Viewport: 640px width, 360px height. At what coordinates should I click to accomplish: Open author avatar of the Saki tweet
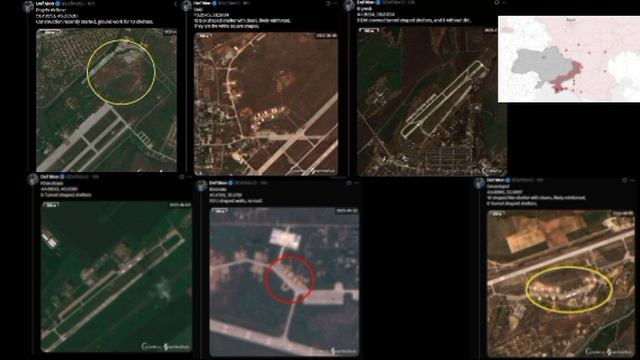tap(187, 6)
